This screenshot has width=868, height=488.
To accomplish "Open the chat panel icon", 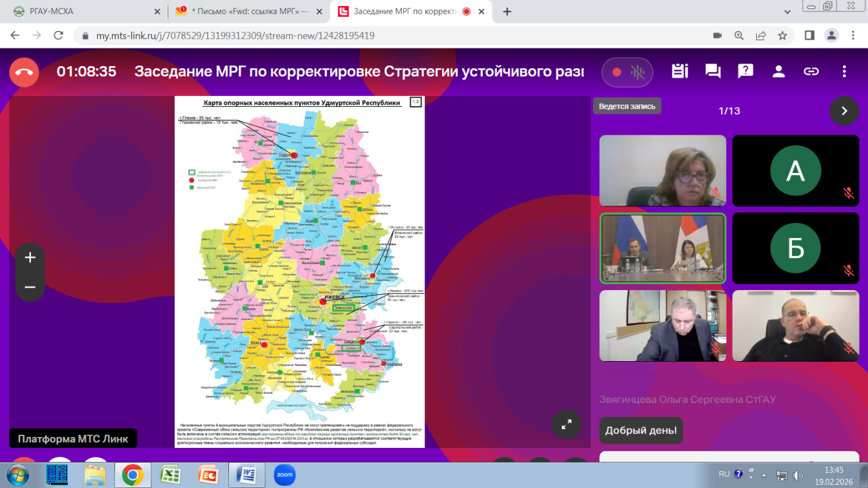I will coord(713,72).
